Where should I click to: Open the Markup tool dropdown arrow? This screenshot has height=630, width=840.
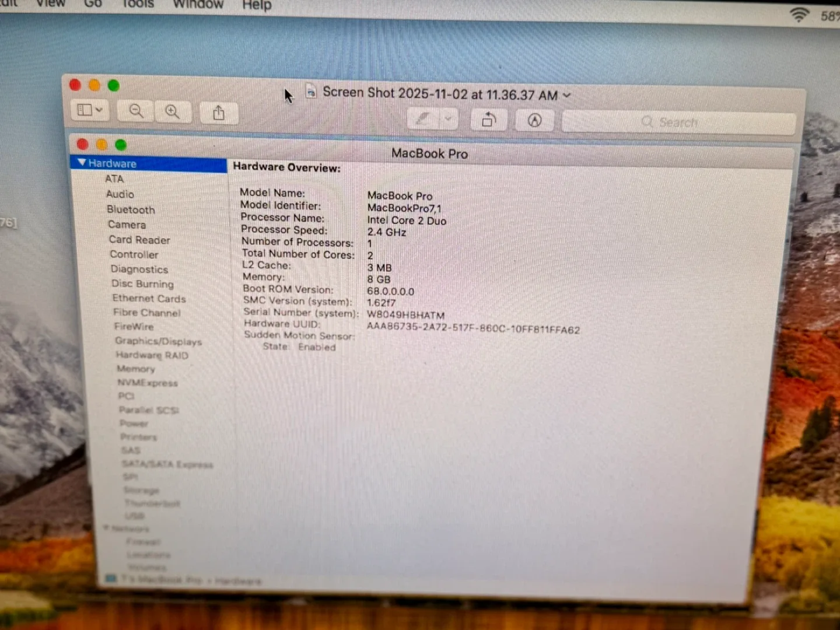448,119
